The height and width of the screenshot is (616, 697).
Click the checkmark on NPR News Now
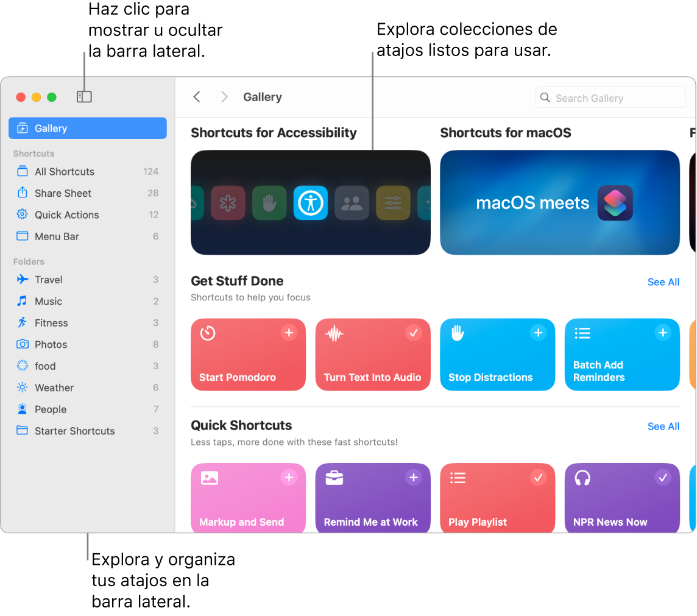tap(663, 478)
